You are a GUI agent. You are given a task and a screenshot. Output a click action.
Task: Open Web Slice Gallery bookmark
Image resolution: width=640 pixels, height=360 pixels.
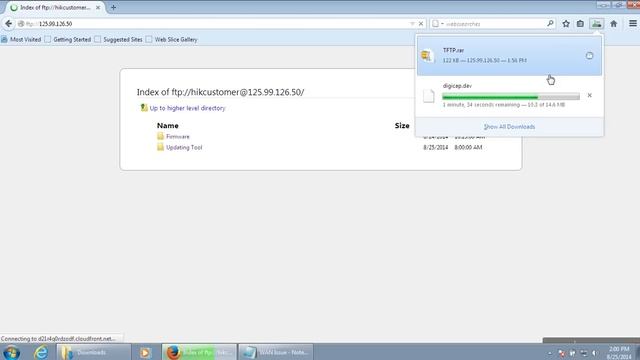pyautogui.click(x=172, y=40)
